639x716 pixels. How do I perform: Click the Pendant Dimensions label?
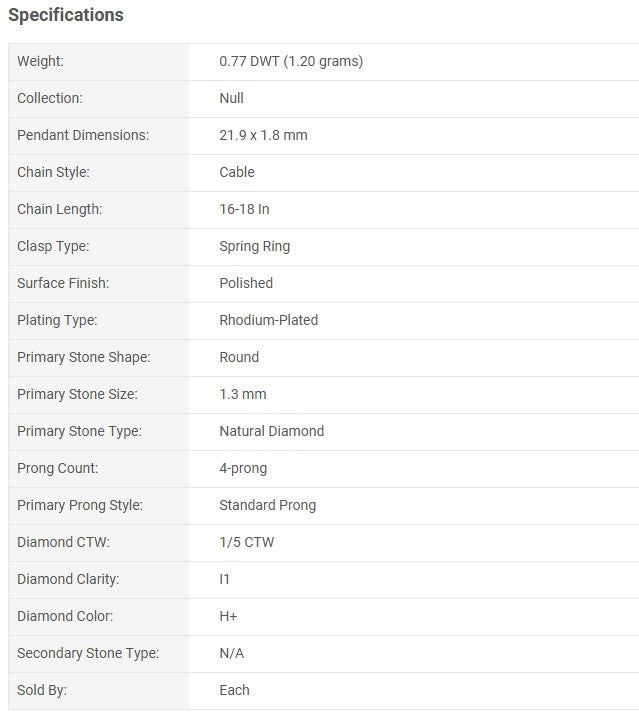coord(83,135)
